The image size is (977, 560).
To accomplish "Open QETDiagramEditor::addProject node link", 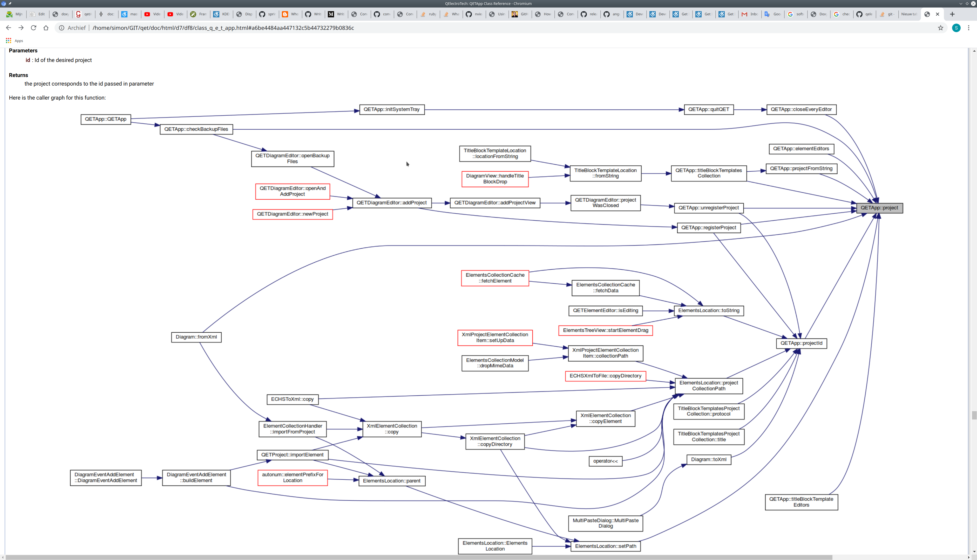I will click(x=391, y=203).
